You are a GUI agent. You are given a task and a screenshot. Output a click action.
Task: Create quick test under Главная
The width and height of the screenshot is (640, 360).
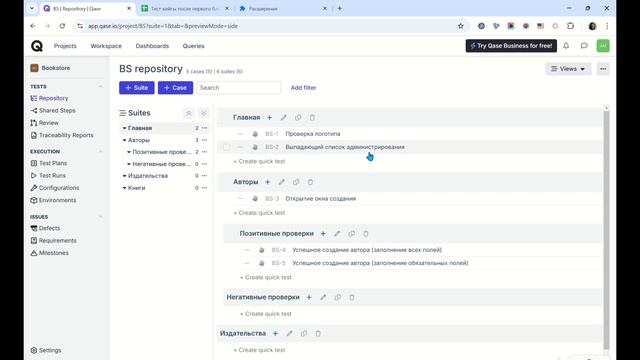(x=259, y=161)
